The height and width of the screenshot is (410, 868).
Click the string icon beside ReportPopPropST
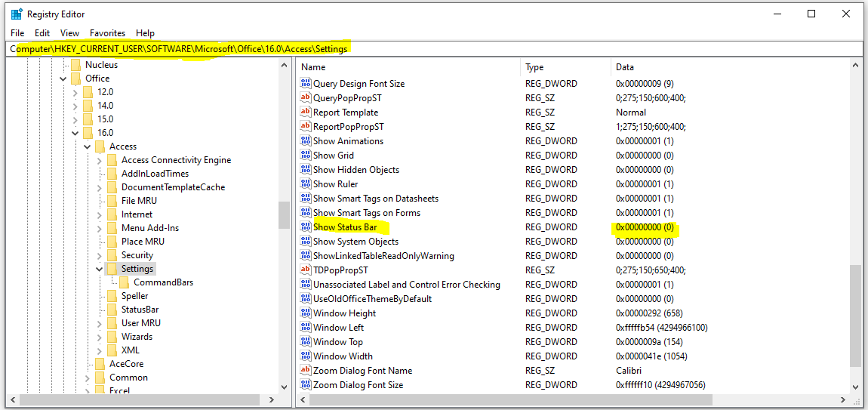coord(306,127)
